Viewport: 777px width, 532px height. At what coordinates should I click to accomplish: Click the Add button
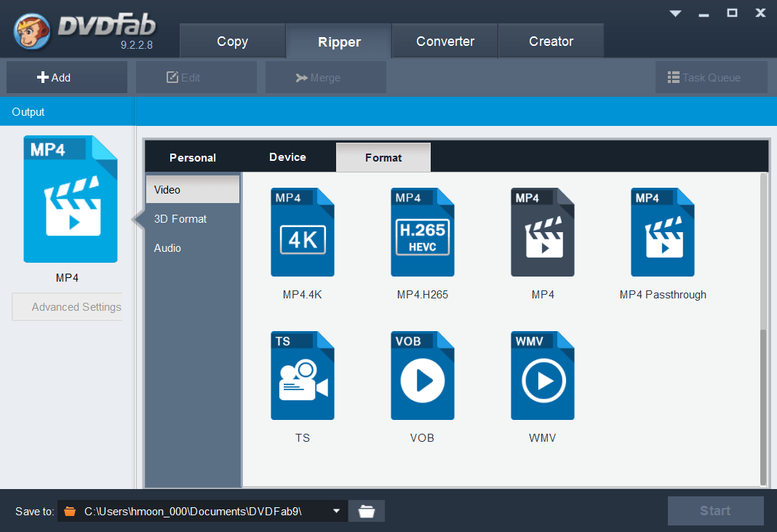click(67, 77)
